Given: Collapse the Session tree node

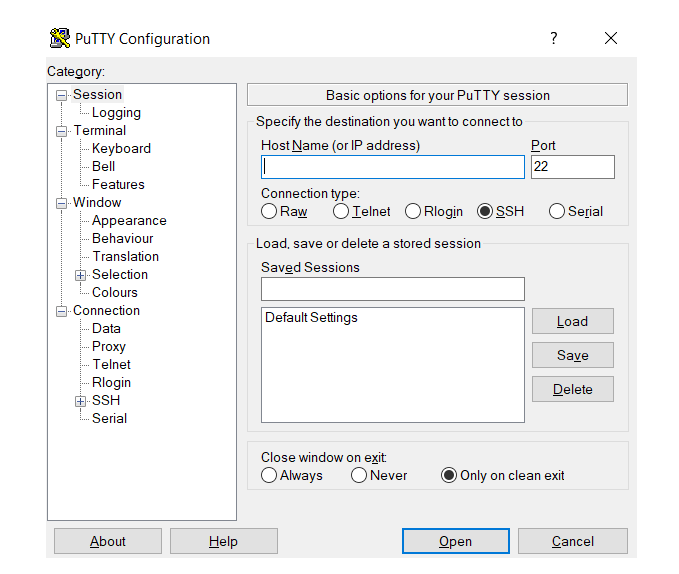Looking at the screenshot, I should 61,95.
